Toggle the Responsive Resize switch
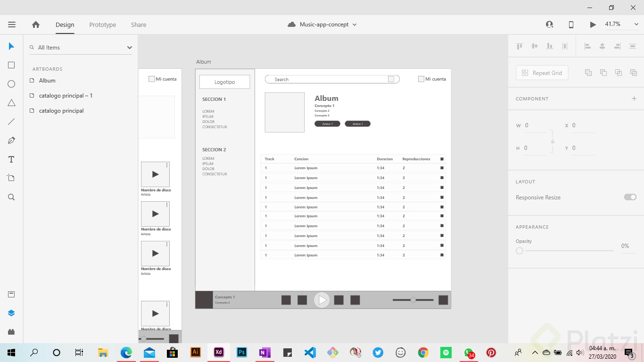Viewport: 644px width, 362px height. (x=630, y=197)
